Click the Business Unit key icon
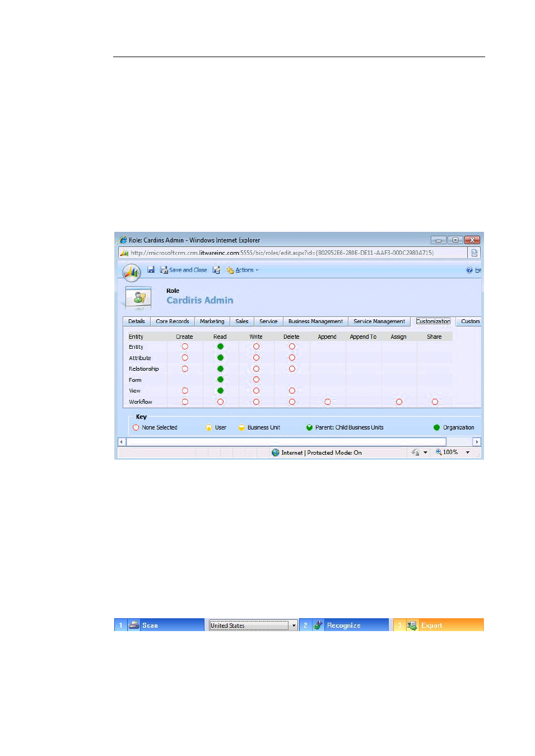The width and height of the screenshot is (535, 756). pyautogui.click(x=241, y=427)
